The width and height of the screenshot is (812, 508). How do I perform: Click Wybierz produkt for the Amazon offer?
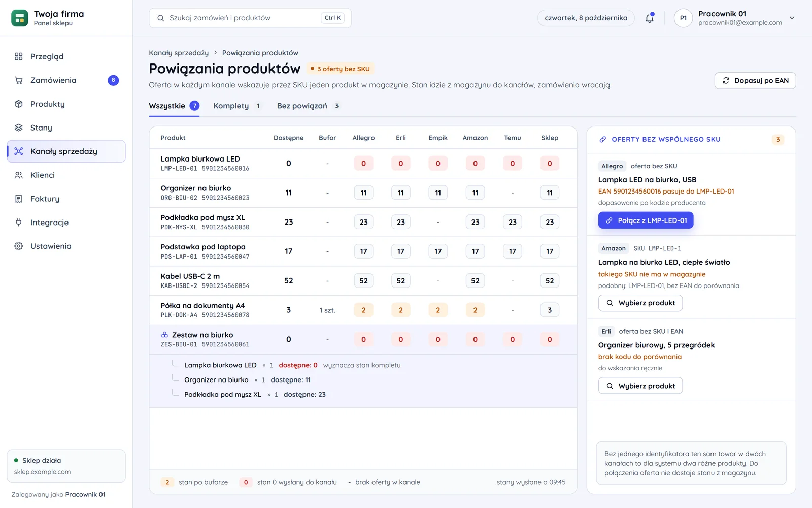point(640,303)
